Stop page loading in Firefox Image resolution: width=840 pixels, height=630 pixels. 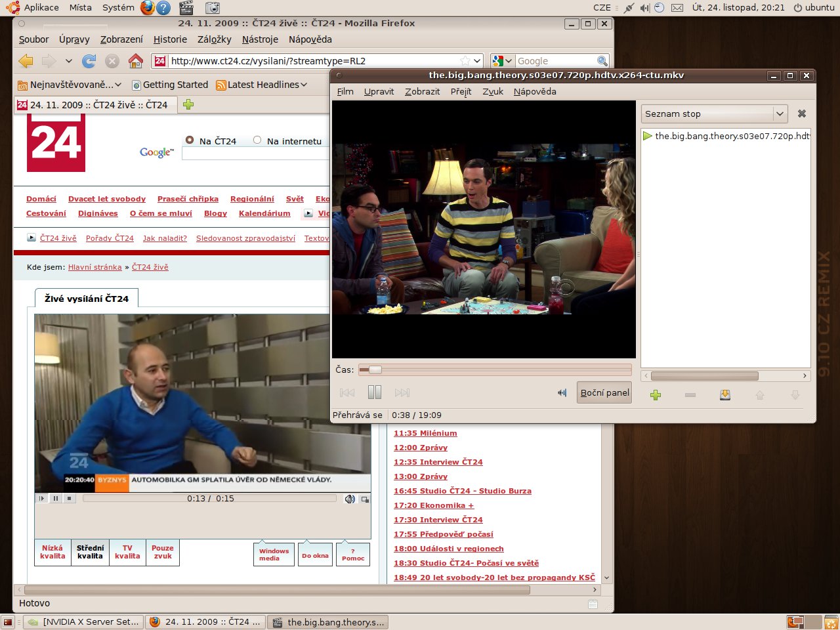(x=112, y=61)
